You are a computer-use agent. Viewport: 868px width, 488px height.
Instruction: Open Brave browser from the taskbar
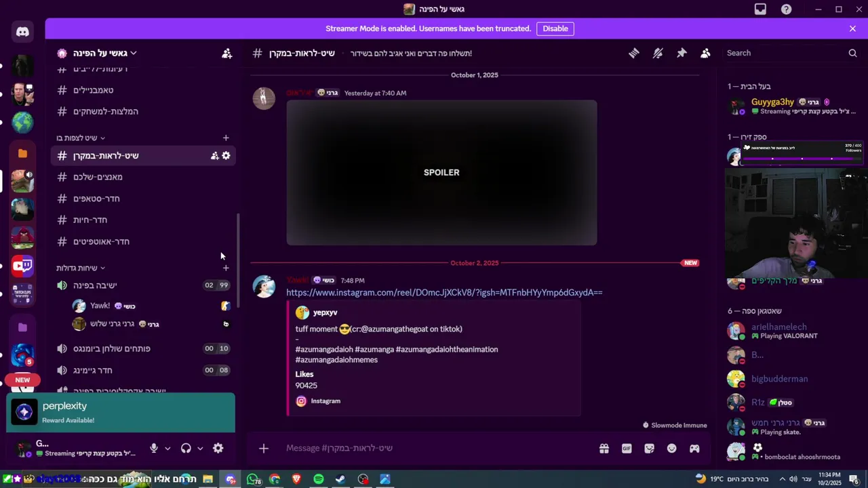pos(296,479)
